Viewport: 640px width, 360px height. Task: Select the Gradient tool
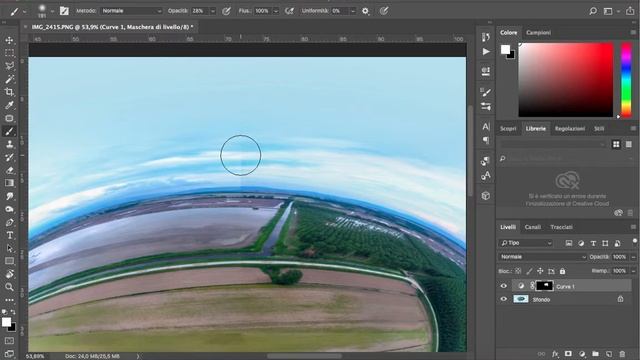(x=9, y=183)
